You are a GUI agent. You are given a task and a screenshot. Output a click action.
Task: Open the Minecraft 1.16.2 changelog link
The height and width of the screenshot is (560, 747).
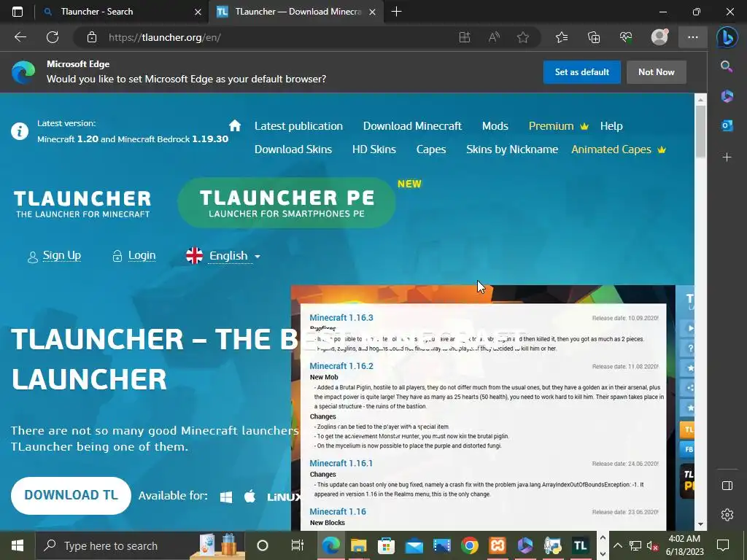click(341, 366)
